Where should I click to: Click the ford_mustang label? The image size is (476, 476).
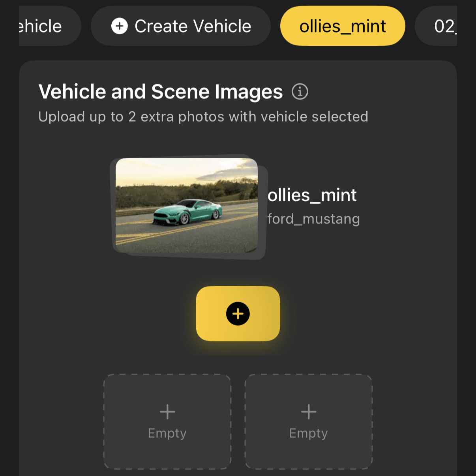[313, 219]
